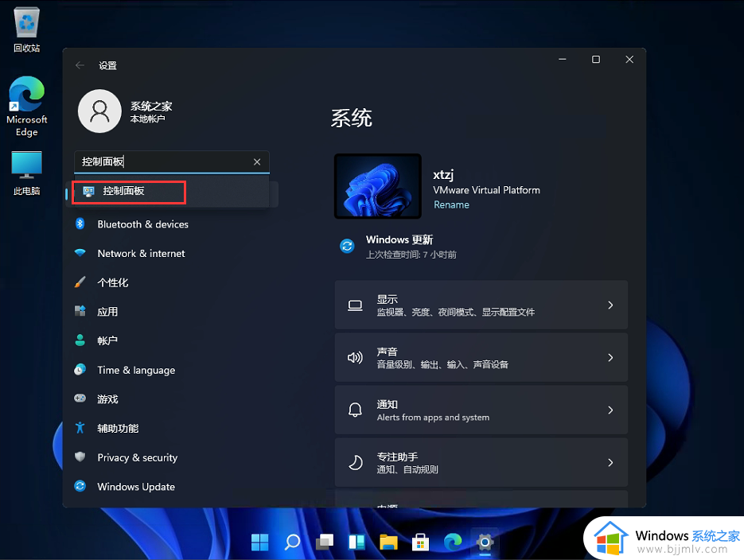This screenshot has height=560, width=744.
Task: Open 辅助功能 settings page
Action: (118, 429)
